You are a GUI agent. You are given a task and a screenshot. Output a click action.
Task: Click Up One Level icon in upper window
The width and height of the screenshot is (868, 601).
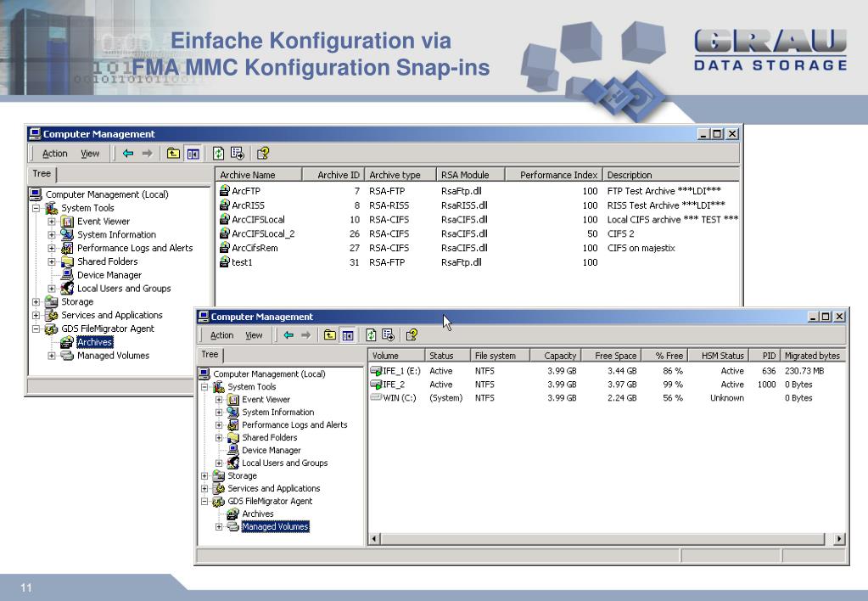pos(173,154)
